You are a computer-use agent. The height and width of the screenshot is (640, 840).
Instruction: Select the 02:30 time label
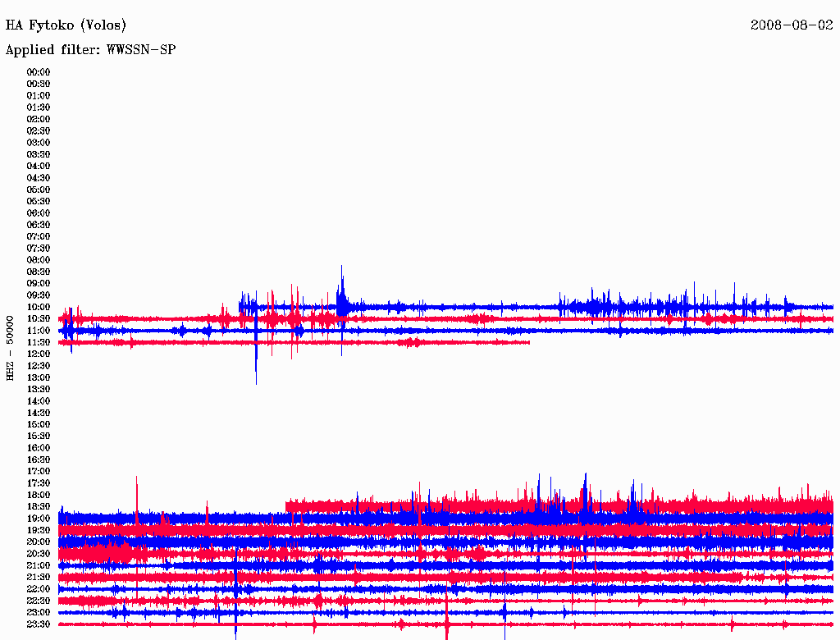coord(39,130)
